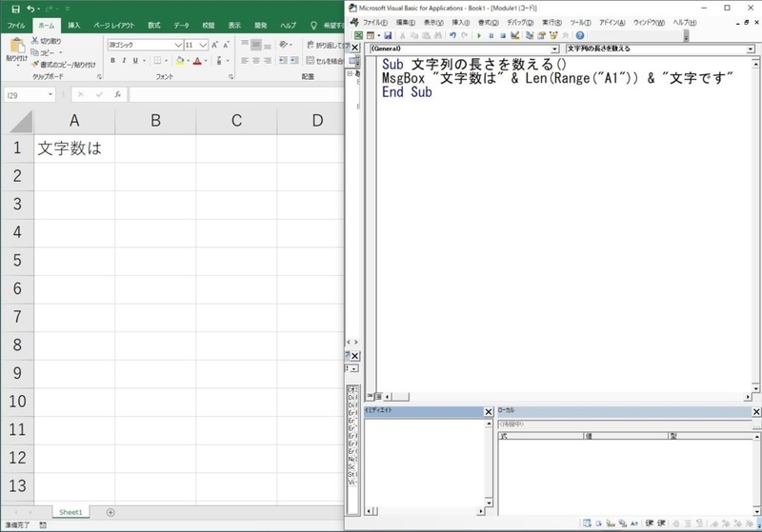The height and width of the screenshot is (532, 762).
Task: Open the Excel 開発 ribbon tab
Action: coord(261,26)
